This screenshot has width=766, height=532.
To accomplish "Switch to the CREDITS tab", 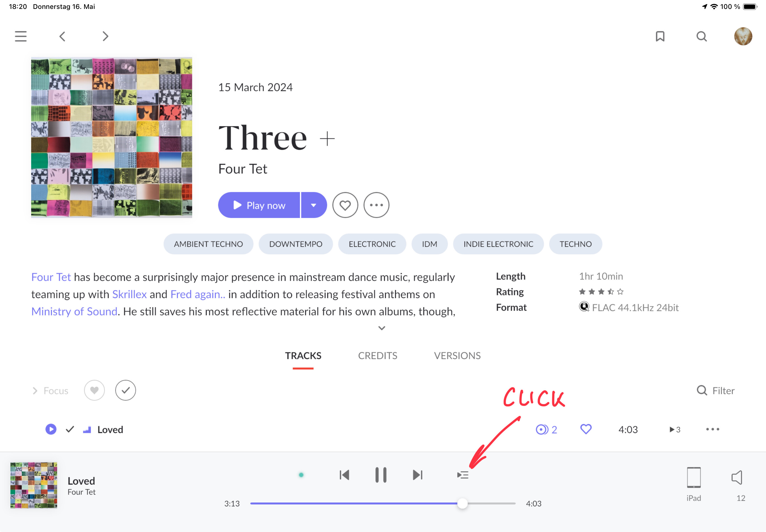I will 377,356.
